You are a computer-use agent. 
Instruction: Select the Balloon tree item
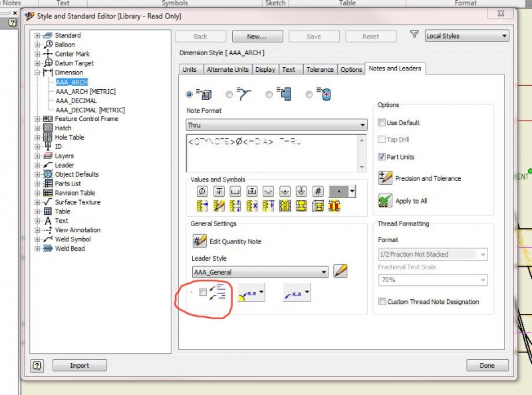click(x=65, y=45)
